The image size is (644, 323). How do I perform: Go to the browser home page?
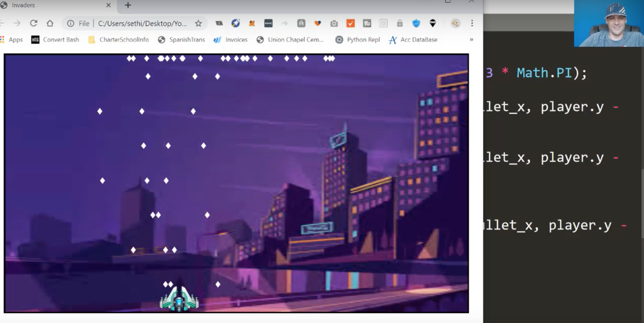click(x=50, y=23)
